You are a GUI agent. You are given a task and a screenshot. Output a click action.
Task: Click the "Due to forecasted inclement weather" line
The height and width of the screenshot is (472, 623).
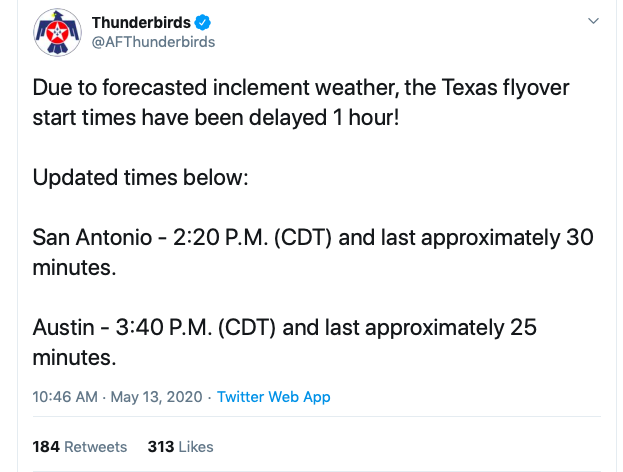(301, 87)
